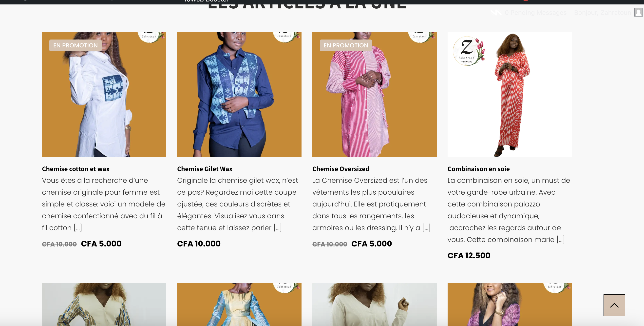Open Chemise cotton et wax product title
The width and height of the screenshot is (644, 326).
(76, 169)
